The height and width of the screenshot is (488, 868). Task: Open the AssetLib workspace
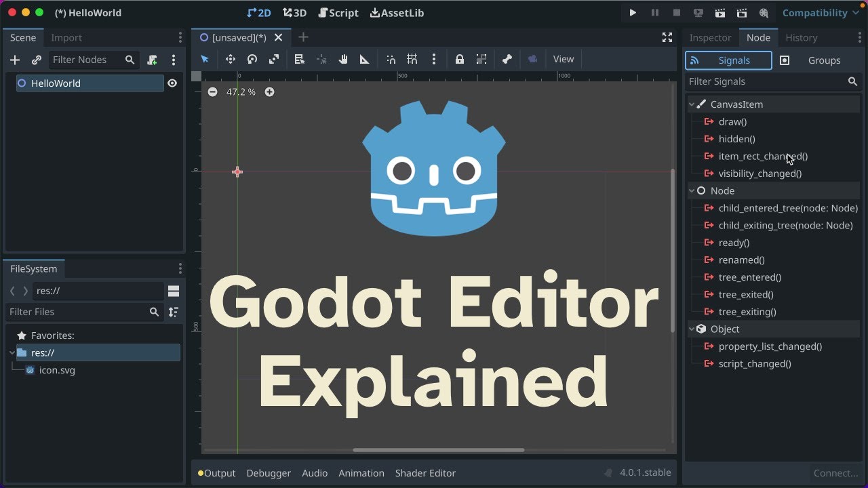pos(397,13)
